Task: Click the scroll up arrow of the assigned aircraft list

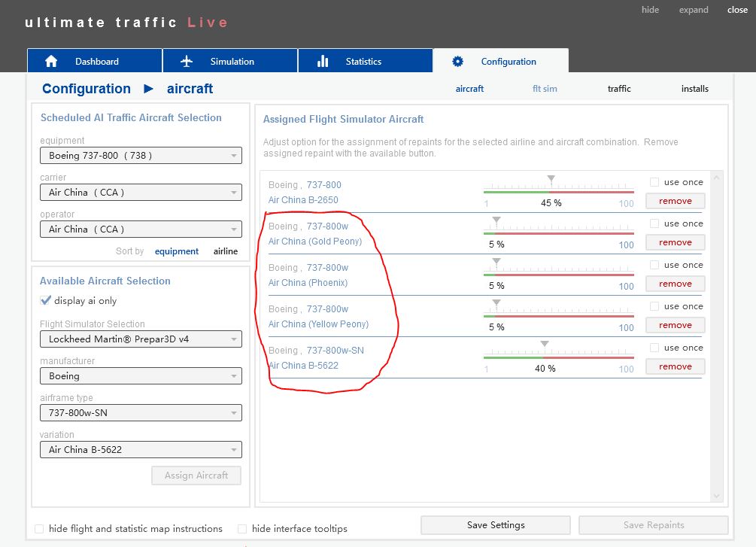Action: click(x=716, y=178)
